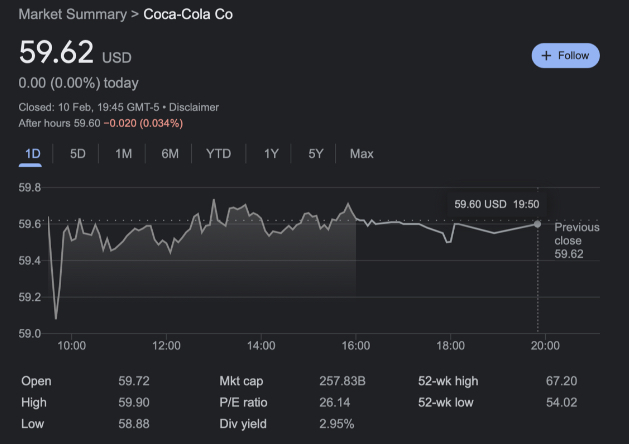Click the Previous close 59.62 label

[576, 241]
